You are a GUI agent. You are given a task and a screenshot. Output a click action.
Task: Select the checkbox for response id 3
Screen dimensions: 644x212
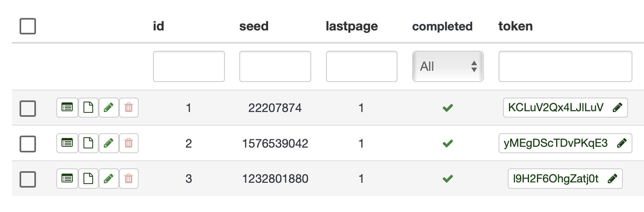pos(28,180)
